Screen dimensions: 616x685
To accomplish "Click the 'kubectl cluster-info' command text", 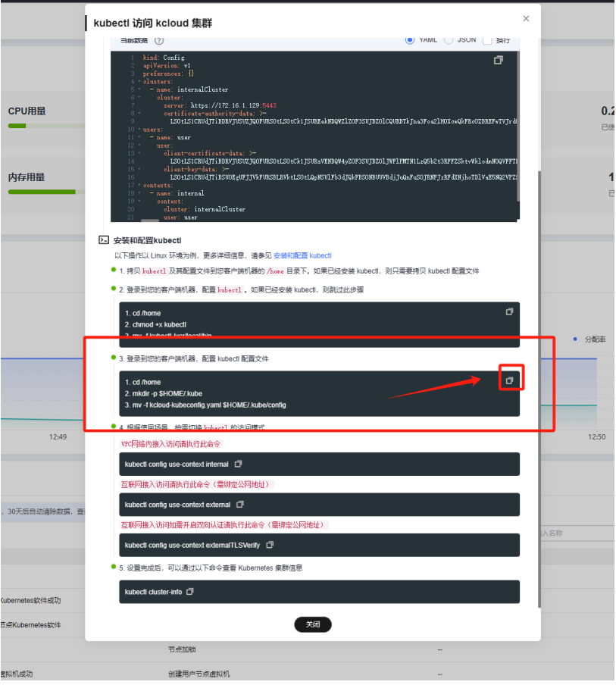I will [153, 593].
